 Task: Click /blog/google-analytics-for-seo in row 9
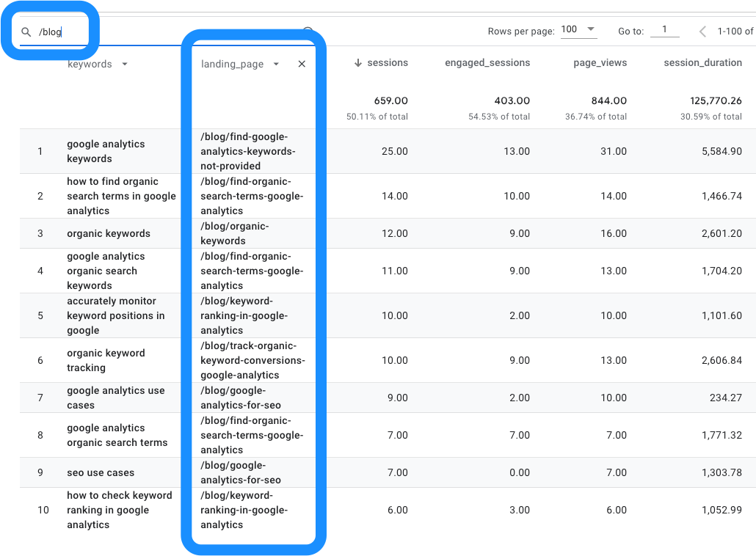(x=241, y=472)
